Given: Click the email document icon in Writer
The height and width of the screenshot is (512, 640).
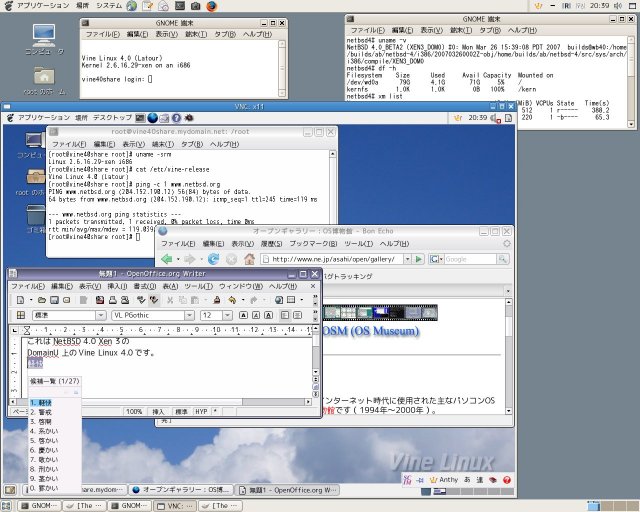Looking at the screenshot, I should pos(67,300).
